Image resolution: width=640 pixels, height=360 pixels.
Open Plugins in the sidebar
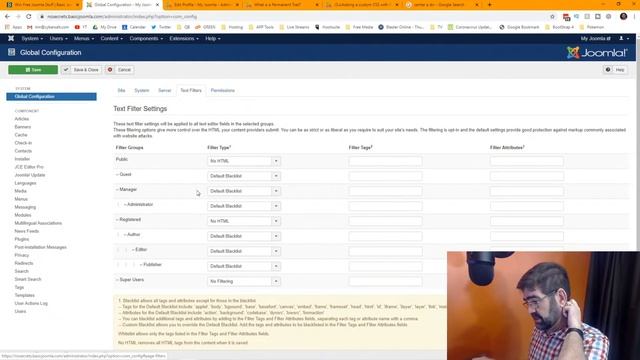coord(22,239)
